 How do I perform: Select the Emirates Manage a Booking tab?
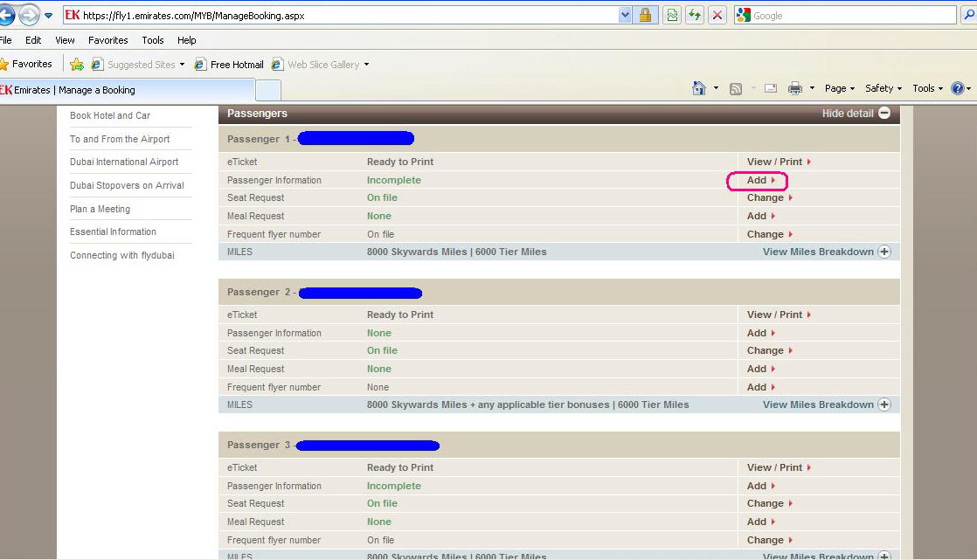[127, 90]
